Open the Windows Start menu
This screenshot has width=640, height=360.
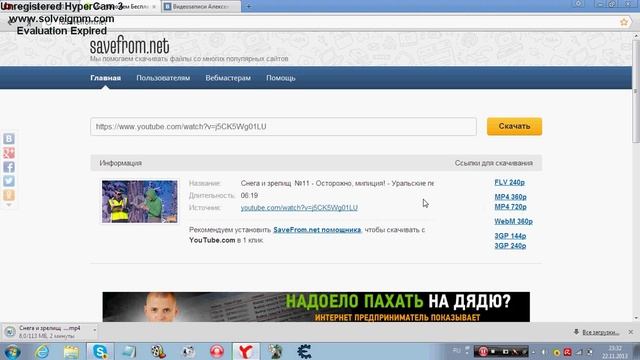coord(11,351)
